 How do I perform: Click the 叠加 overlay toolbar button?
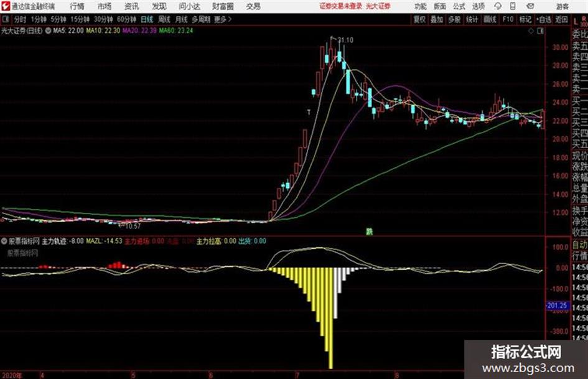point(437,19)
